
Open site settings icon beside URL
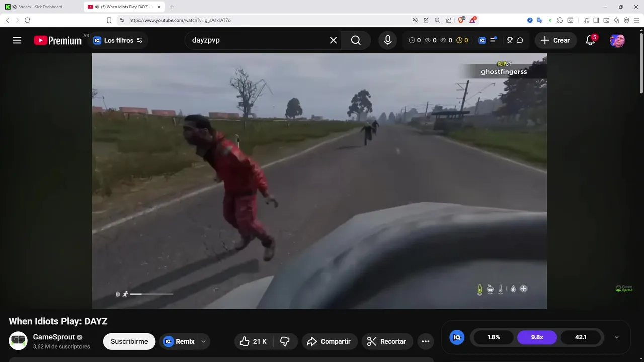coord(121,20)
